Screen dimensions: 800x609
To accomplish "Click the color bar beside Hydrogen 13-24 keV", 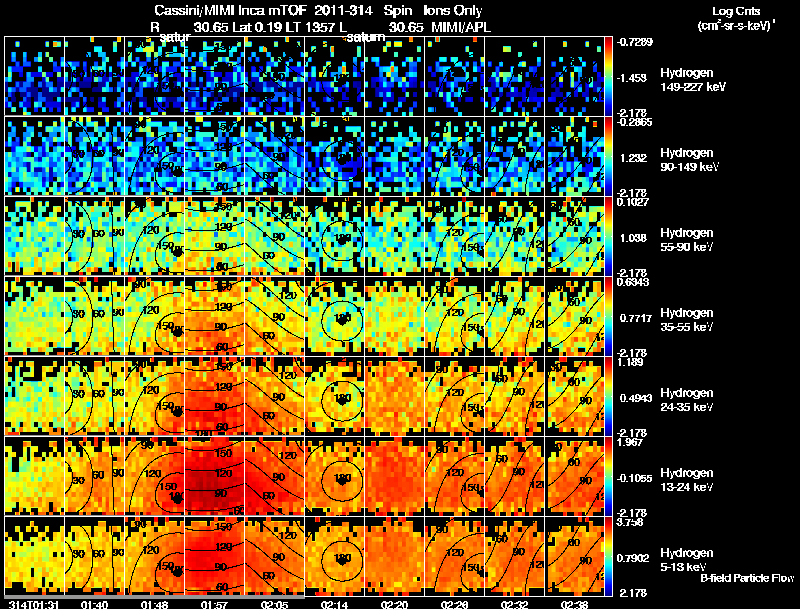I will tap(608, 476).
